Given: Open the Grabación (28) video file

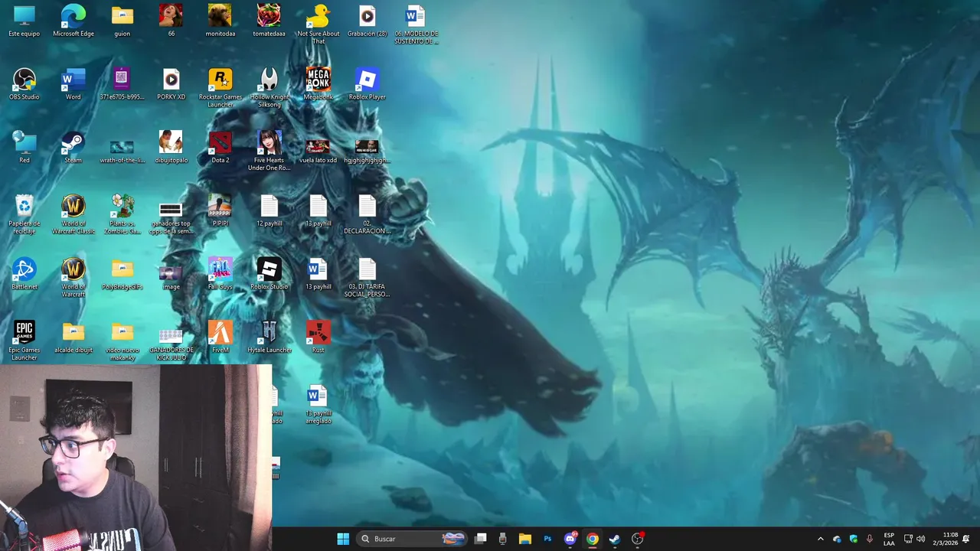Looking at the screenshot, I should click(367, 21).
